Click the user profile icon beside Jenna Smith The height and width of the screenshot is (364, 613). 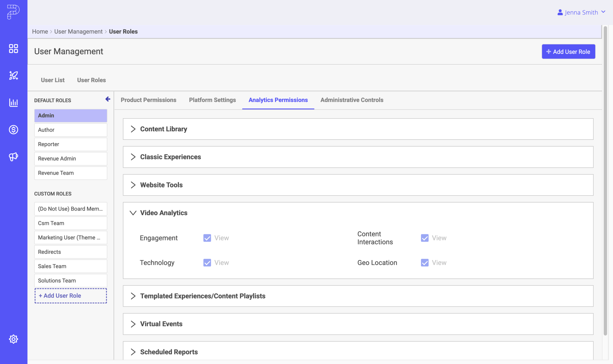(560, 12)
